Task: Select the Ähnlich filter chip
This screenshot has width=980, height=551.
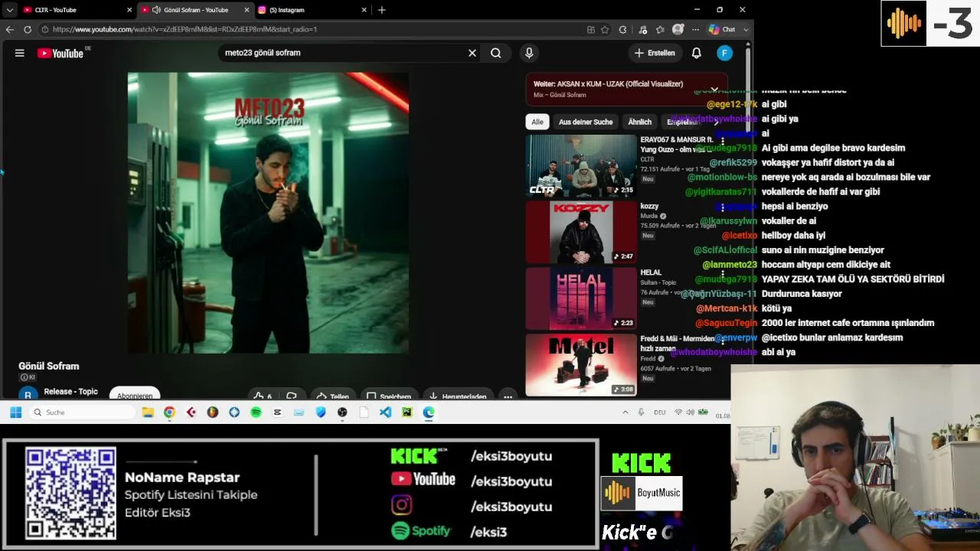Action: pos(640,122)
